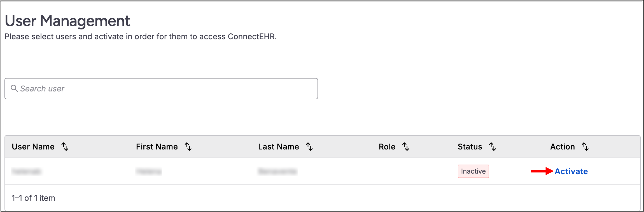
Task: Select the First Name column header label
Action: (157, 147)
